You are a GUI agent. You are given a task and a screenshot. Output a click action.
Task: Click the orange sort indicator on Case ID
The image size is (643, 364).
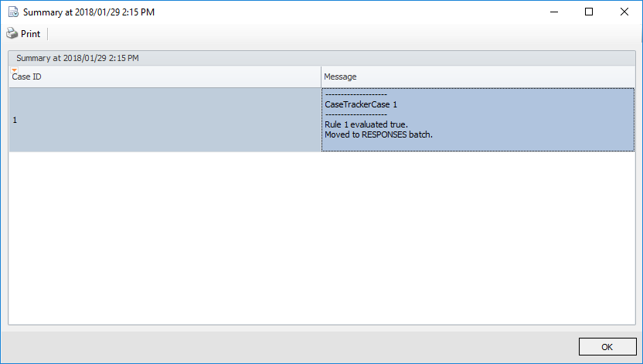(x=14, y=70)
